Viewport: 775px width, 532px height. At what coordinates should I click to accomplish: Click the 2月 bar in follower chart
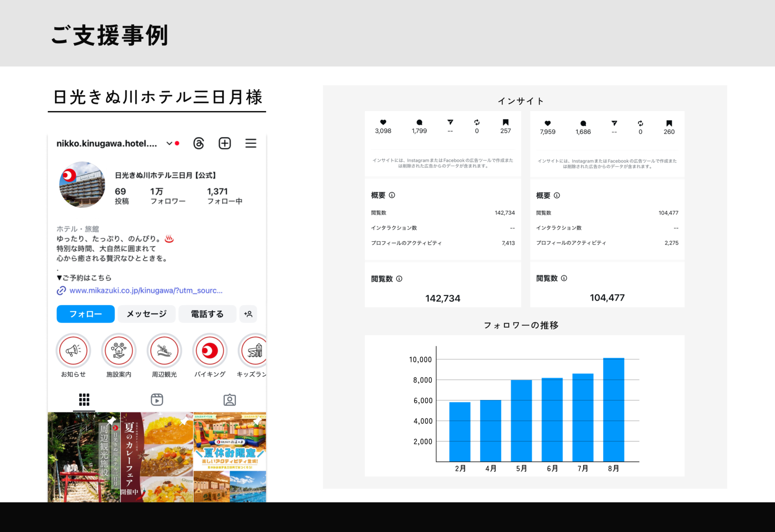(x=460, y=432)
